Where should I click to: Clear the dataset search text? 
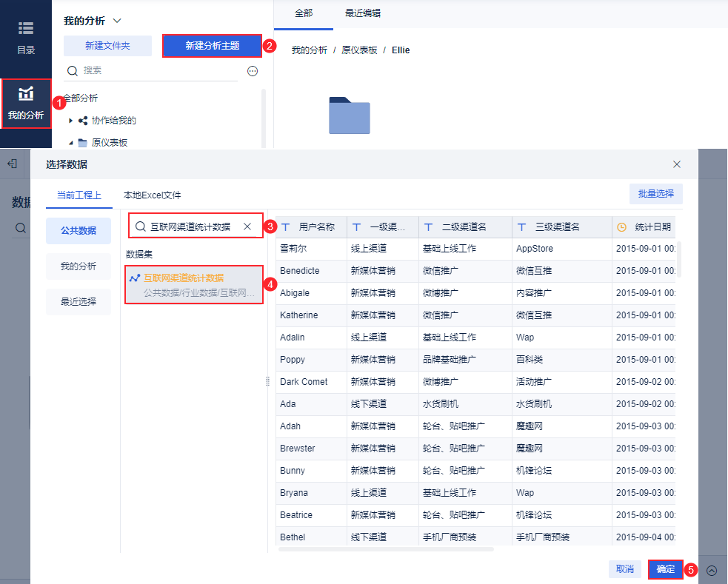pyautogui.click(x=247, y=226)
